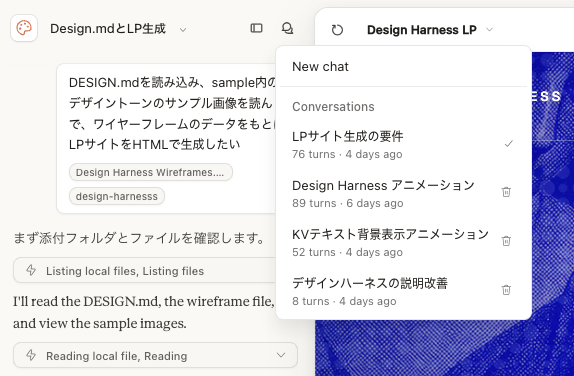This screenshot has height=376, width=574.
Task: Click the Conversations section label
Action: pyautogui.click(x=333, y=107)
